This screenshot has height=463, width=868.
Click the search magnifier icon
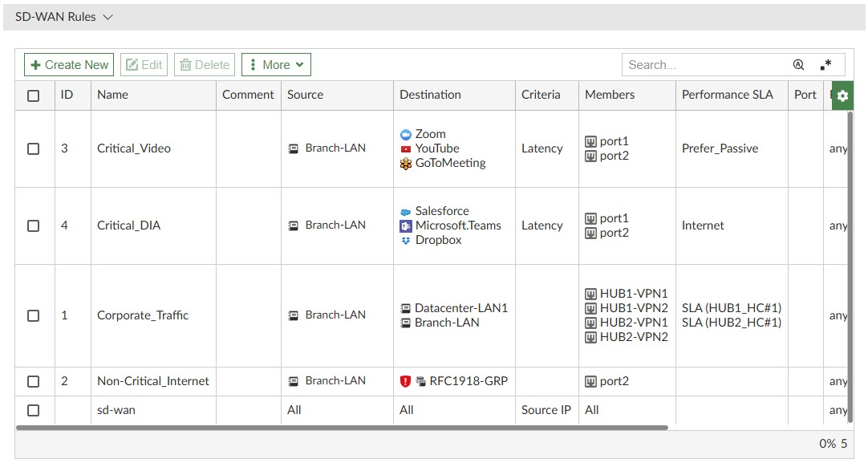pyautogui.click(x=799, y=64)
